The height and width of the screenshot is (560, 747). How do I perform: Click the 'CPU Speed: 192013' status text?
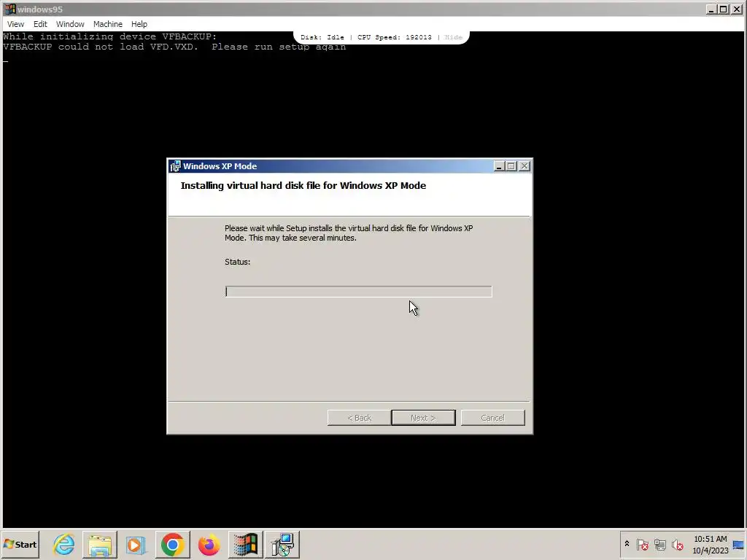tap(395, 37)
